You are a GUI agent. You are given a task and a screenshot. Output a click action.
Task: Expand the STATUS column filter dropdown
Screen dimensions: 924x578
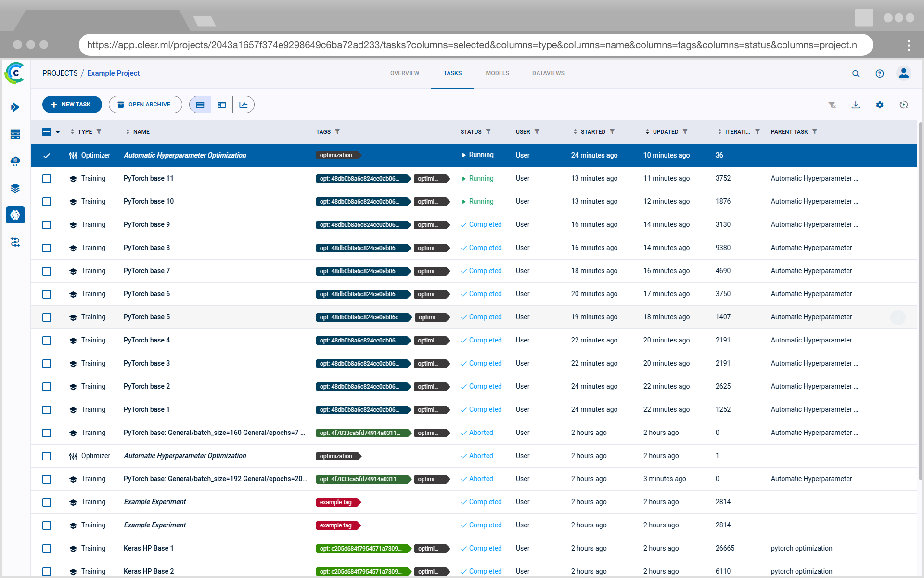[x=489, y=132]
